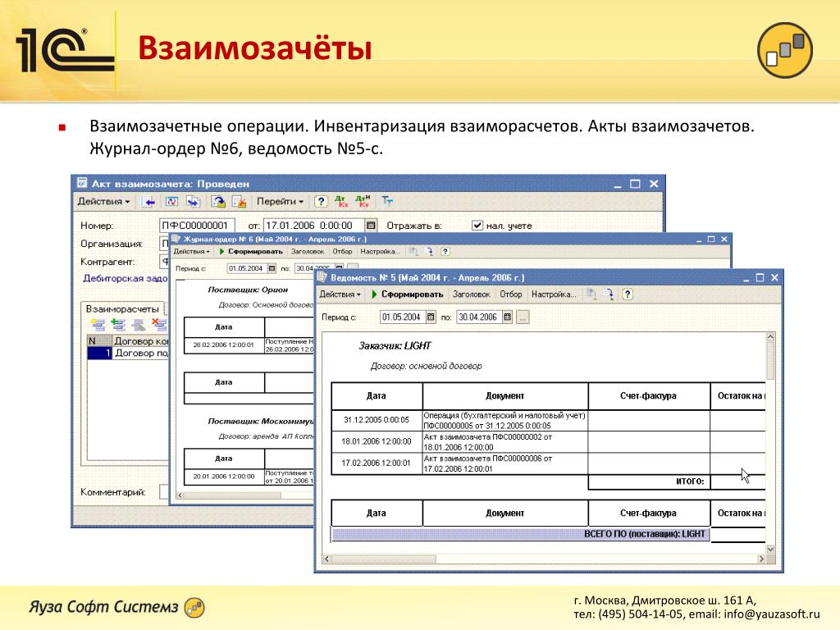Click Период с field in Ведомость № 5

[x=402, y=317]
